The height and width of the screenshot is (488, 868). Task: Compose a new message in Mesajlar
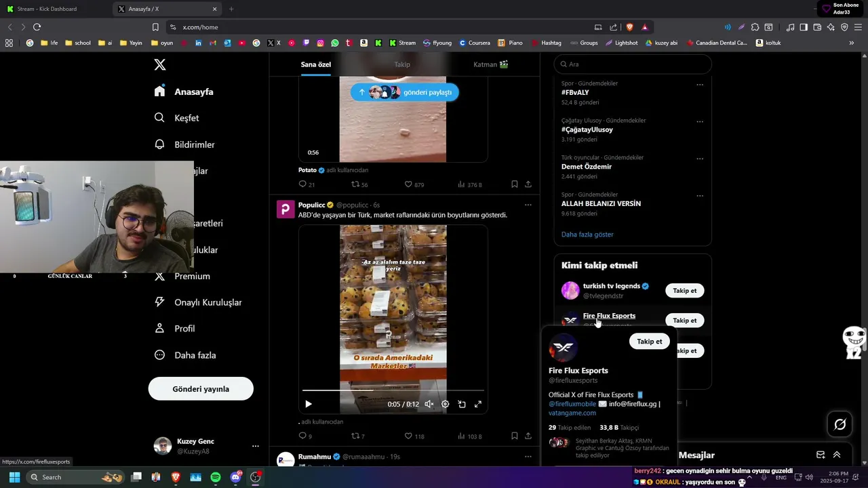821,455
